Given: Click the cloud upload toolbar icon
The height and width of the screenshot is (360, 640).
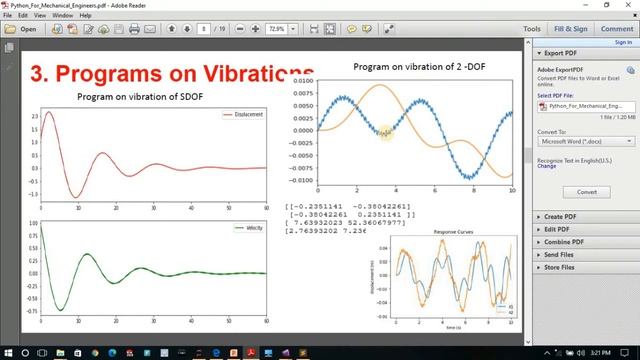Looking at the screenshot, I should point(104,29).
